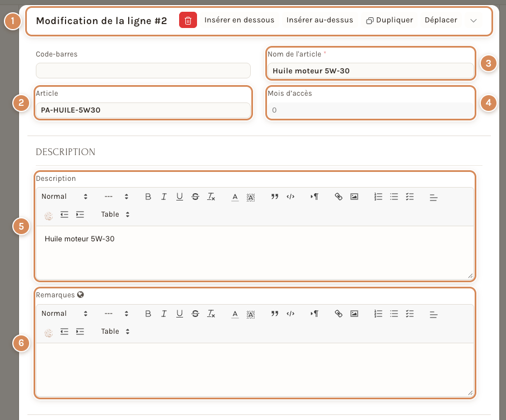The width and height of the screenshot is (506, 420).
Task: Toggle text direction in the Description editor
Action: click(315, 197)
